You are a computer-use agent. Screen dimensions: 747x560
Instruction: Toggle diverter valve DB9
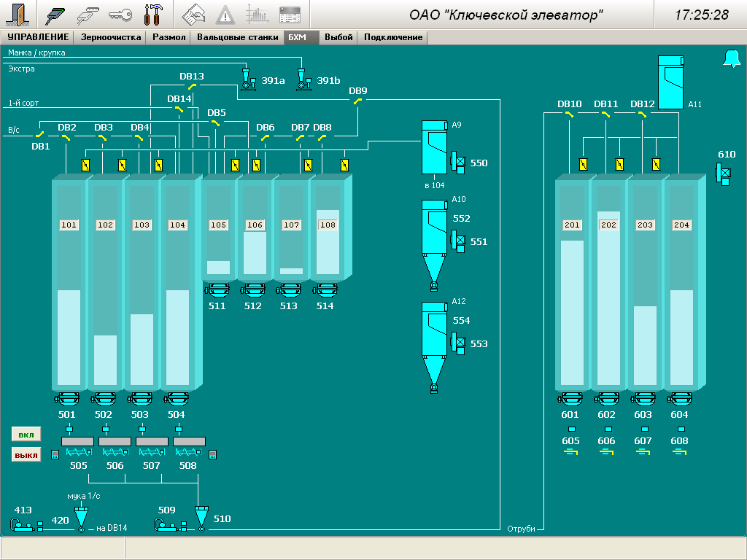click(x=357, y=101)
